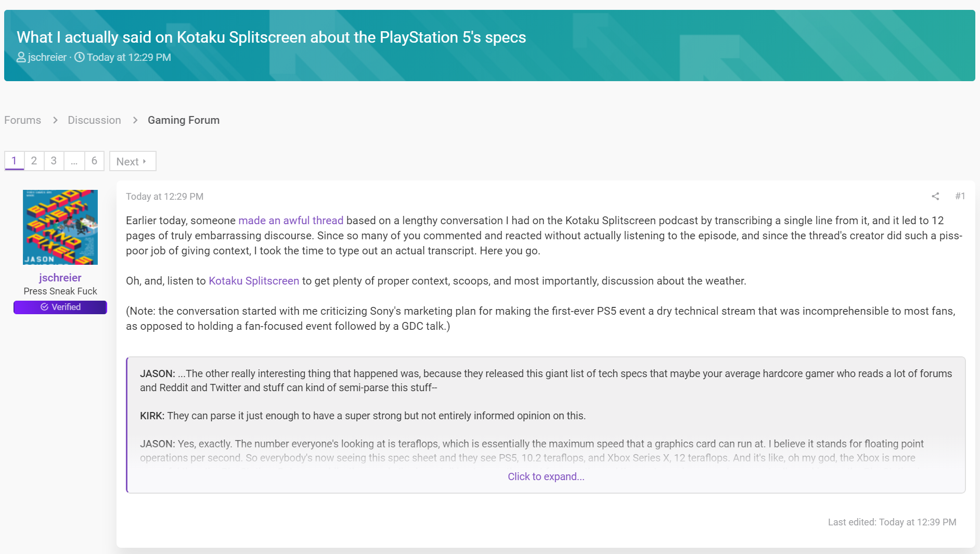Open jschreier profile link under avatar
980x554 pixels.
point(60,278)
